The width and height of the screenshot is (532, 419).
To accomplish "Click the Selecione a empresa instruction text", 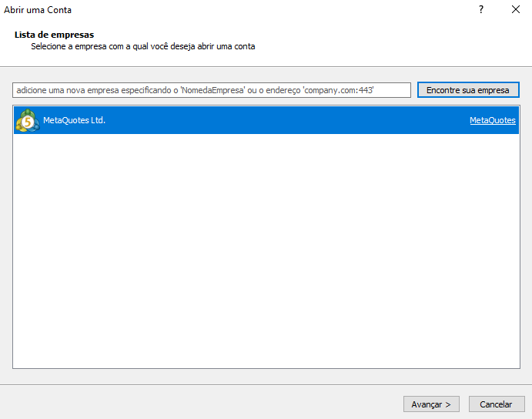I will [x=142, y=46].
